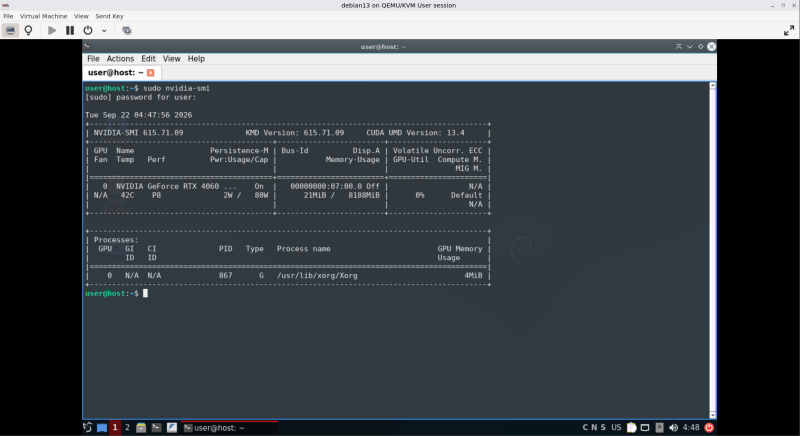Keep terminal window above others
This screenshot has width=800, height=436.
click(x=679, y=46)
